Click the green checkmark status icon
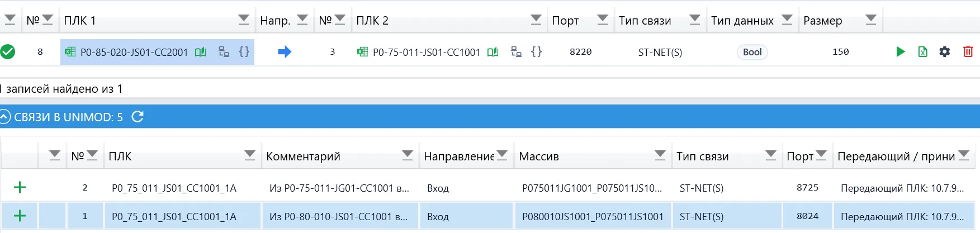This screenshot has height=233, width=980. click(8, 52)
